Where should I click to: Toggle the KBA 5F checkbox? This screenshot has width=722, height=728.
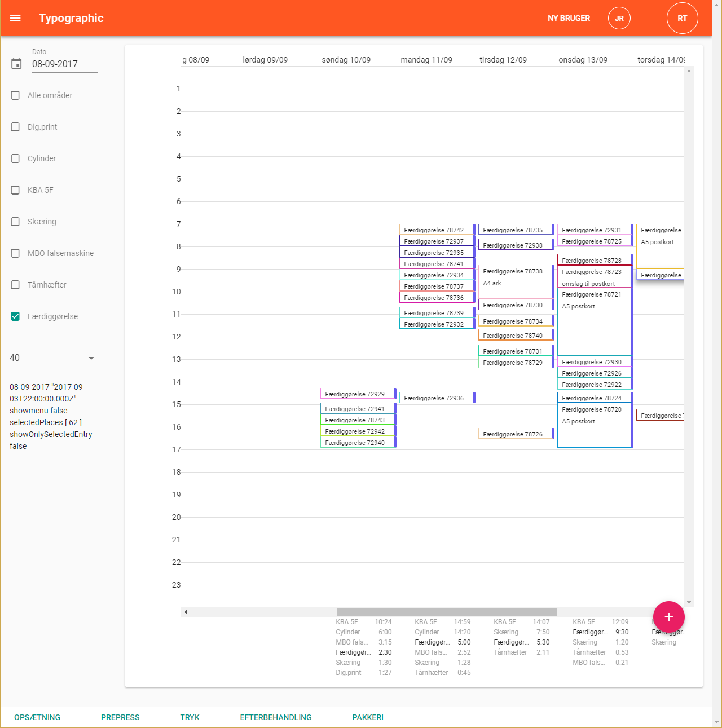16,190
